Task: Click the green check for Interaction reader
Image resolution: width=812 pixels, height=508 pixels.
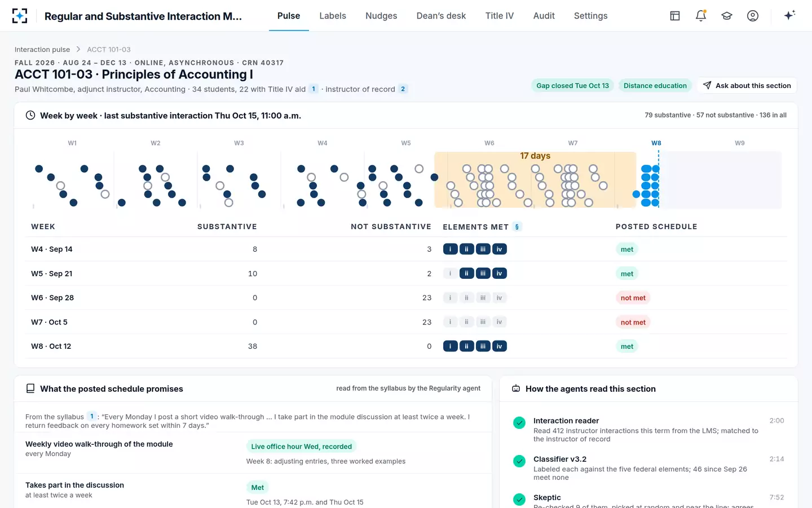Action: 519,423
